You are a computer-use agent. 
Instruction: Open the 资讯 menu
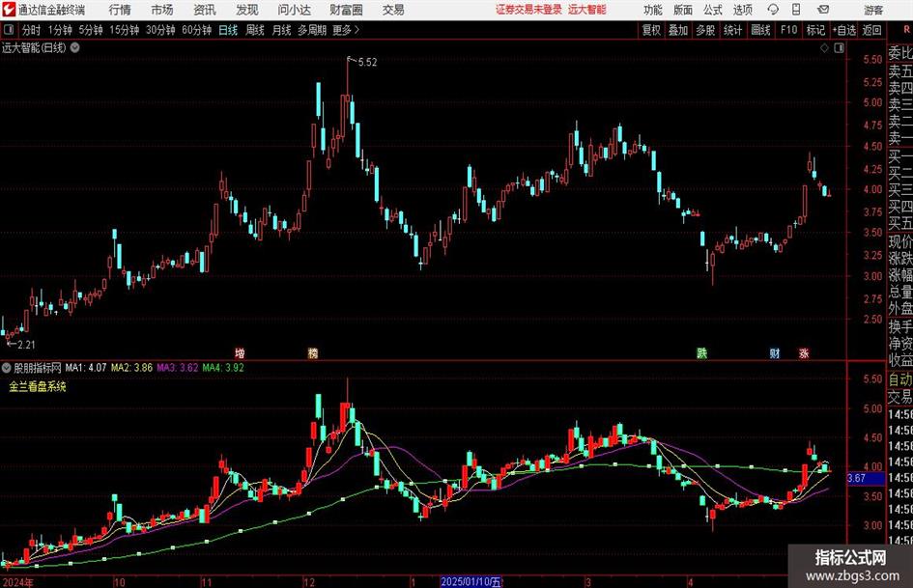[x=205, y=10]
